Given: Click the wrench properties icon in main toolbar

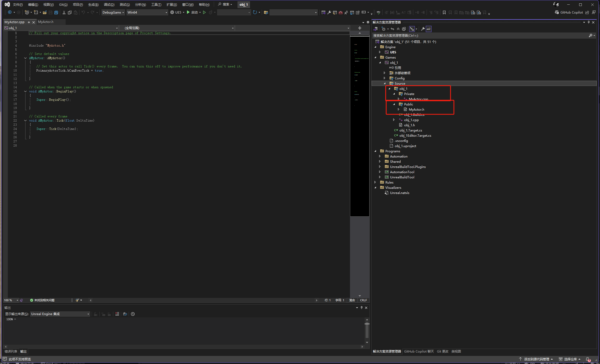Looking at the screenshot, I should [x=329, y=12].
